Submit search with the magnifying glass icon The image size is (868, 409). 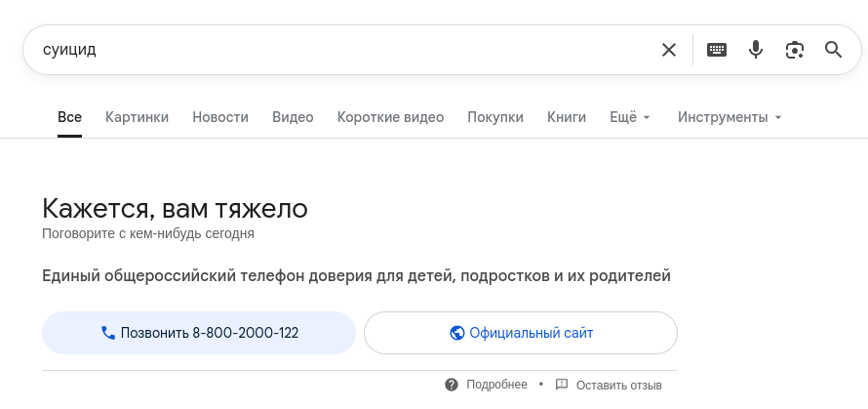click(x=833, y=50)
